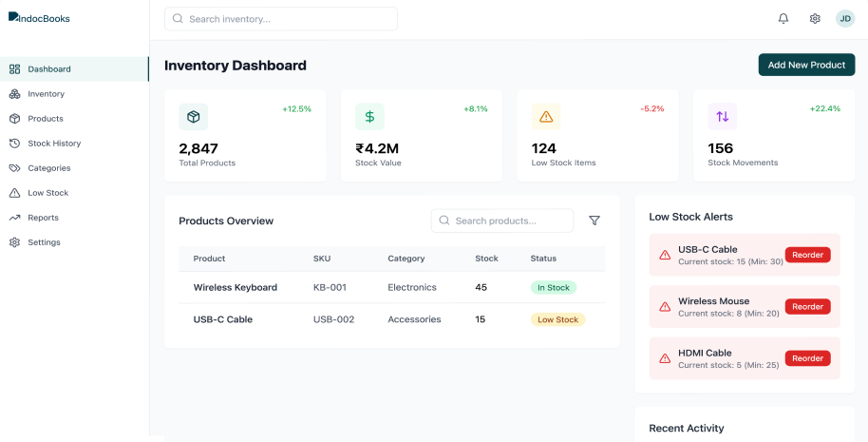Click the Low Stock status badge
868x442 pixels.
(557, 319)
